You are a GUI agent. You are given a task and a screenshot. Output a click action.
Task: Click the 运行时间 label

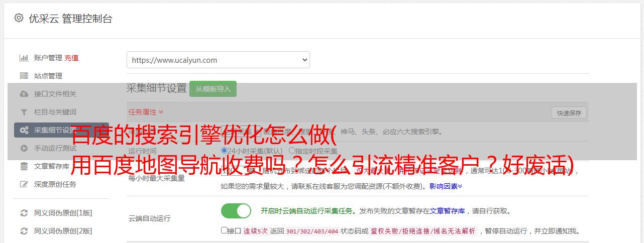pyautogui.click(x=142, y=151)
